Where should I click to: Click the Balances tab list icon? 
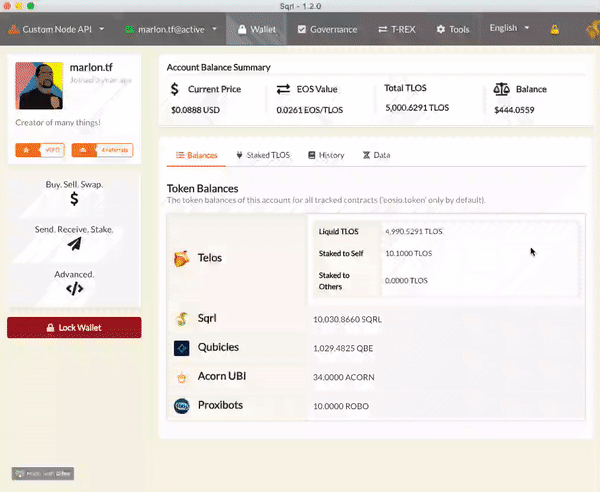(180, 155)
